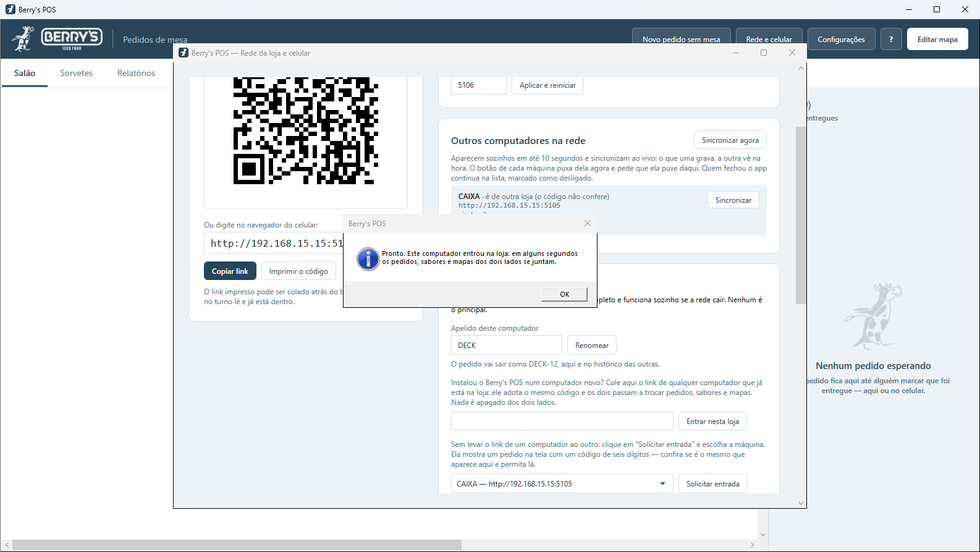Click the Apelido deste computador label
980x552 pixels.
(494, 328)
